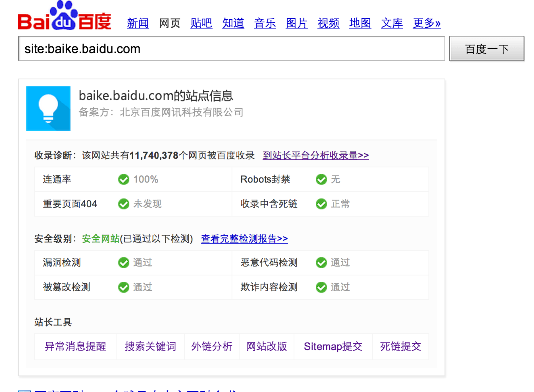The image size is (534, 392).
Task: Open the 贴吧 tab
Action: click(201, 23)
